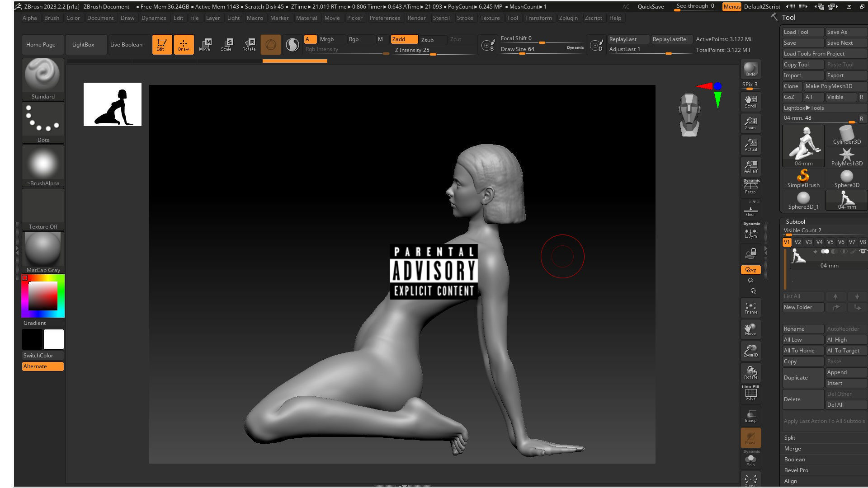
Task: Toggle L.Sym local symmetry
Action: (750, 231)
